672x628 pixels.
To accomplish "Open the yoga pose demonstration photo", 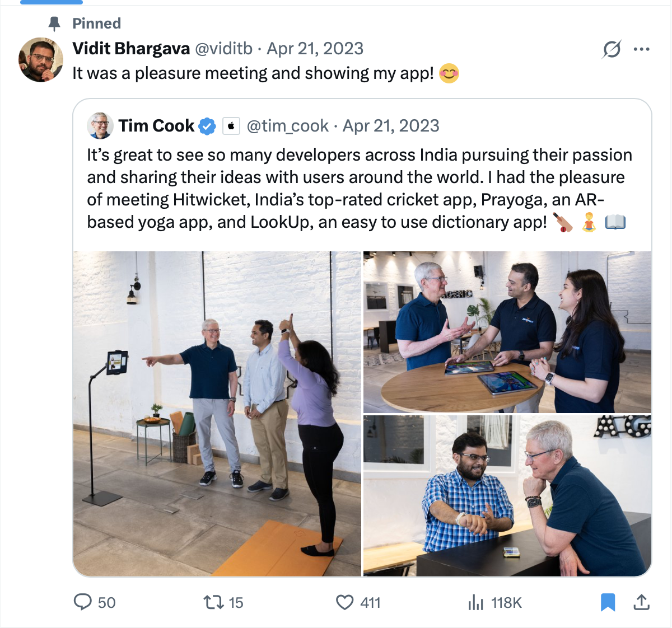I will 217,414.
